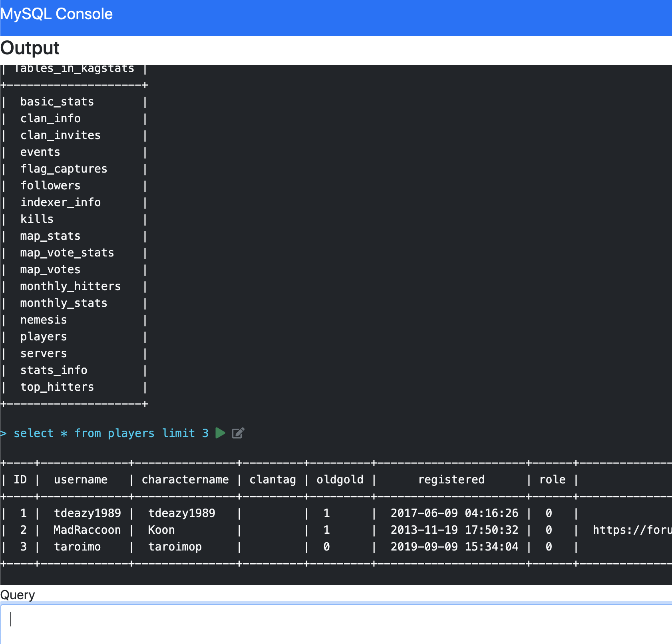Select the indexer_info table name
Image resolution: width=672 pixels, height=644 pixels.
click(x=60, y=203)
